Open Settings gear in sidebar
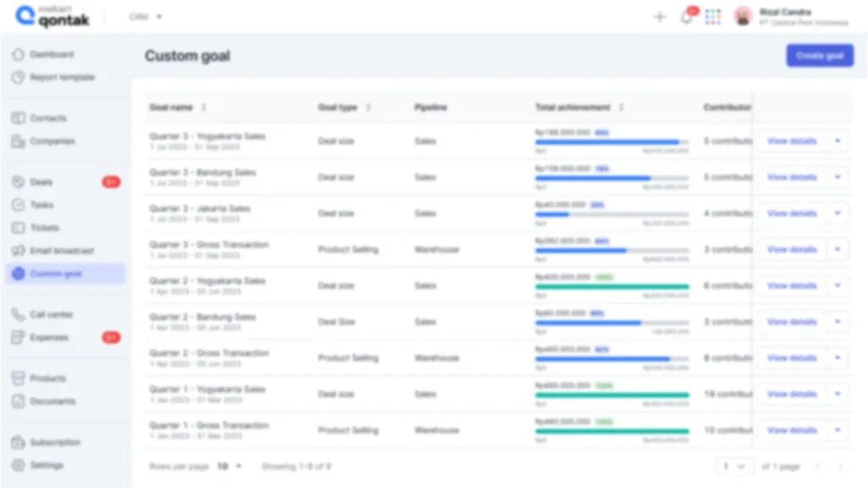Viewport: 868px width, 488px height. pos(18,465)
